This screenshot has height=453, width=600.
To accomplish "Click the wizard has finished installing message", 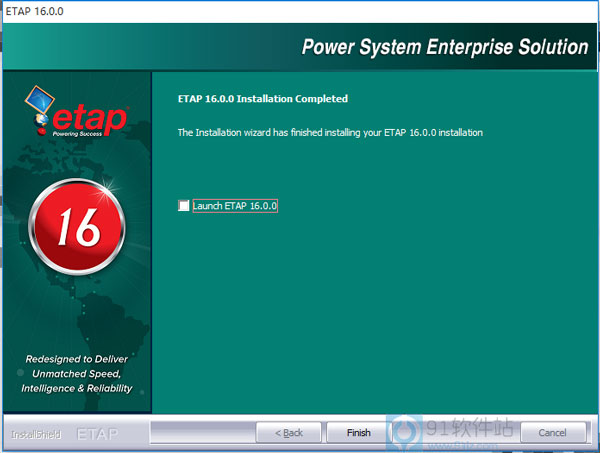I will [330, 132].
